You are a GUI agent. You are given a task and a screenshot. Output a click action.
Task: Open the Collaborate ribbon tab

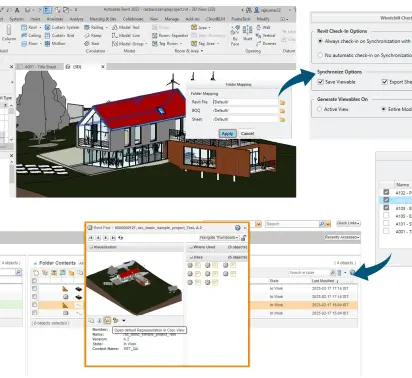coord(133,19)
